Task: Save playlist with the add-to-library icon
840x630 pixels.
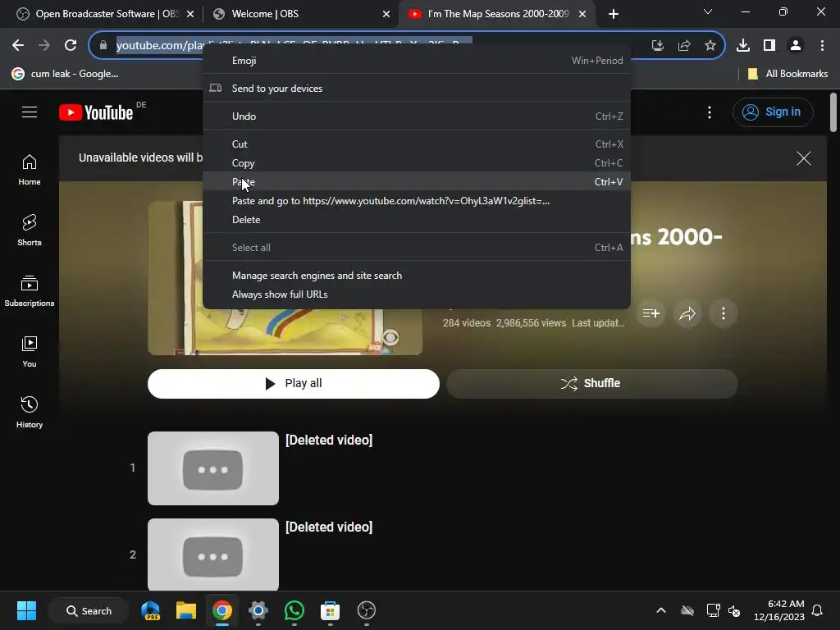Action: pos(651,313)
